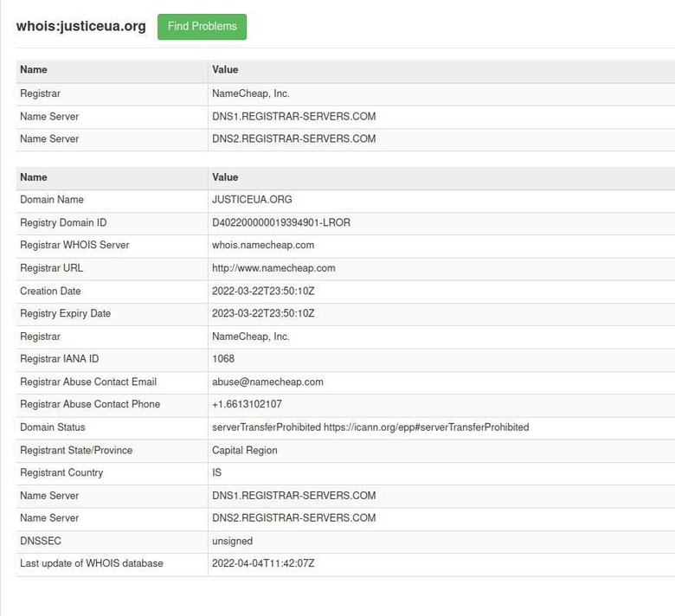Click the whois:justiceua.org page heading
Image resolution: width=675 pixels, height=616 pixels.
point(81,27)
